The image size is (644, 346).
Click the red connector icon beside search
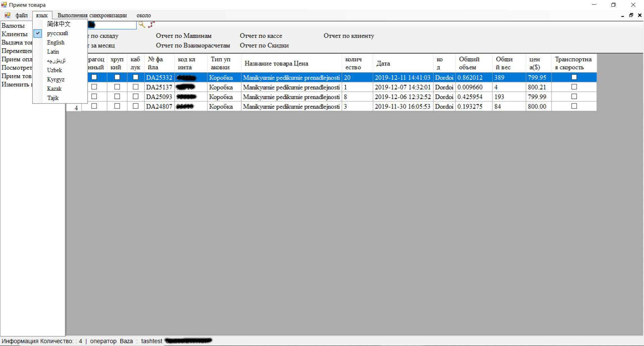click(151, 24)
